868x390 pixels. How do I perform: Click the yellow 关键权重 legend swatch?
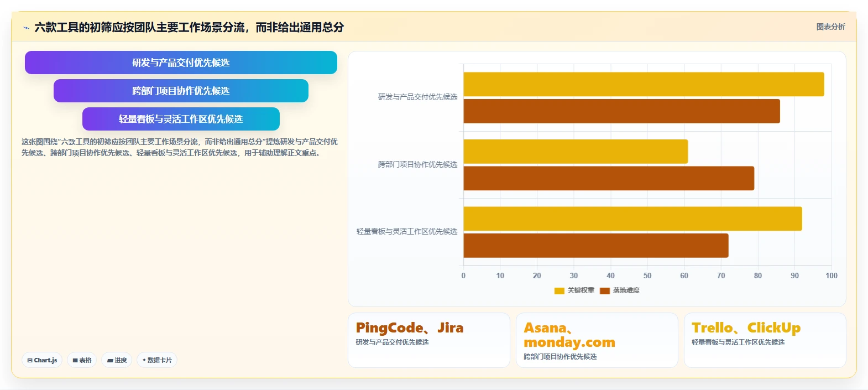(x=559, y=290)
